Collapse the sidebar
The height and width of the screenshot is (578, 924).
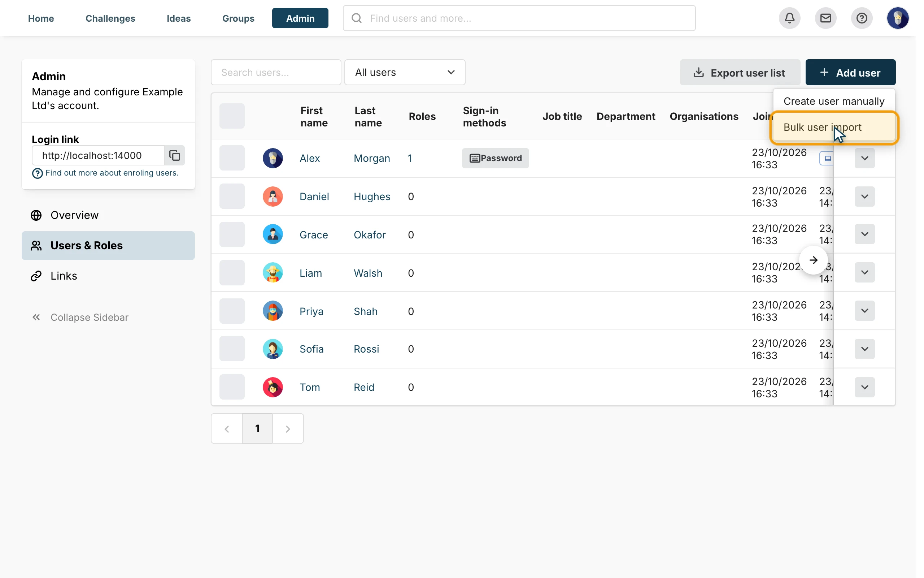tap(80, 317)
